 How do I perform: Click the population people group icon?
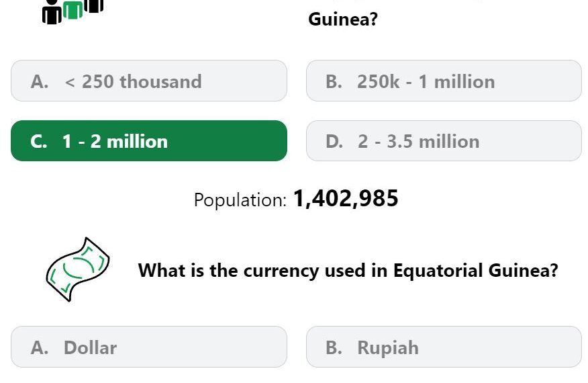pos(72,11)
